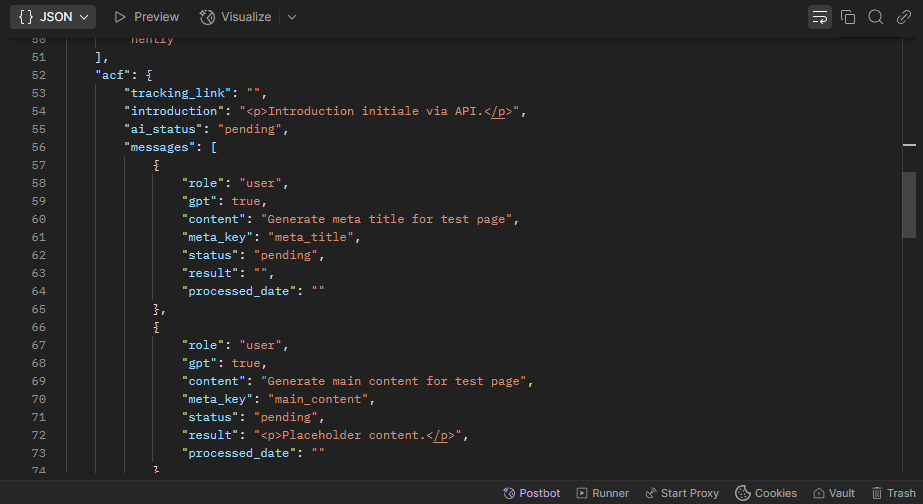Open the Vault
Screen dimensions: 923x504
tap(834, 493)
